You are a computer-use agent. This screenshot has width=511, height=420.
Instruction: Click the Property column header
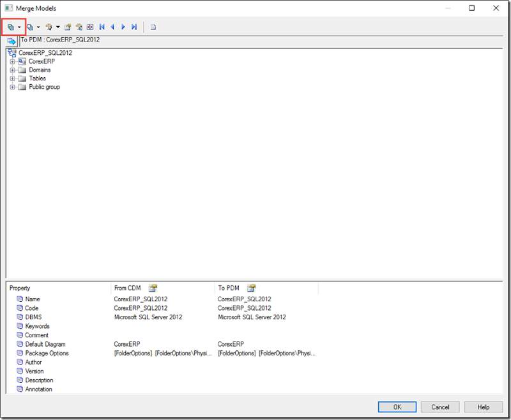tap(59, 288)
